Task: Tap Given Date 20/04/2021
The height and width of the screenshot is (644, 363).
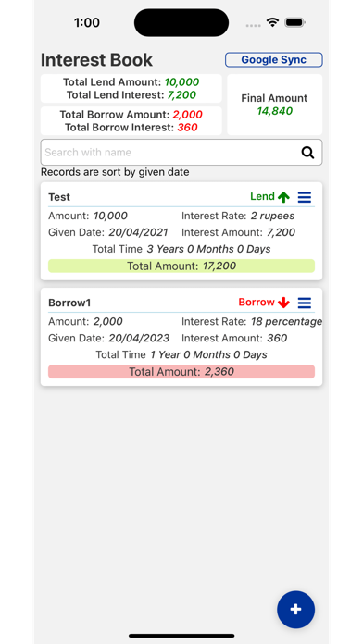Action: coord(108,232)
